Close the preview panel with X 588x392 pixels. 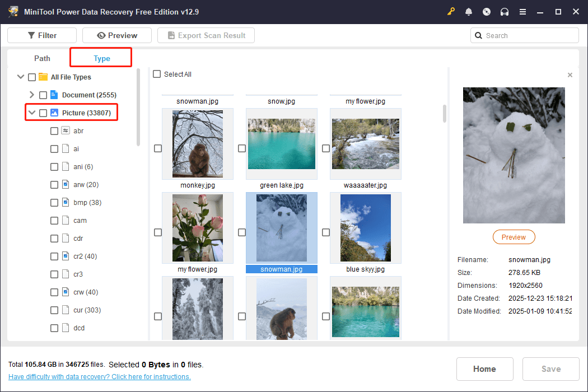pos(570,75)
